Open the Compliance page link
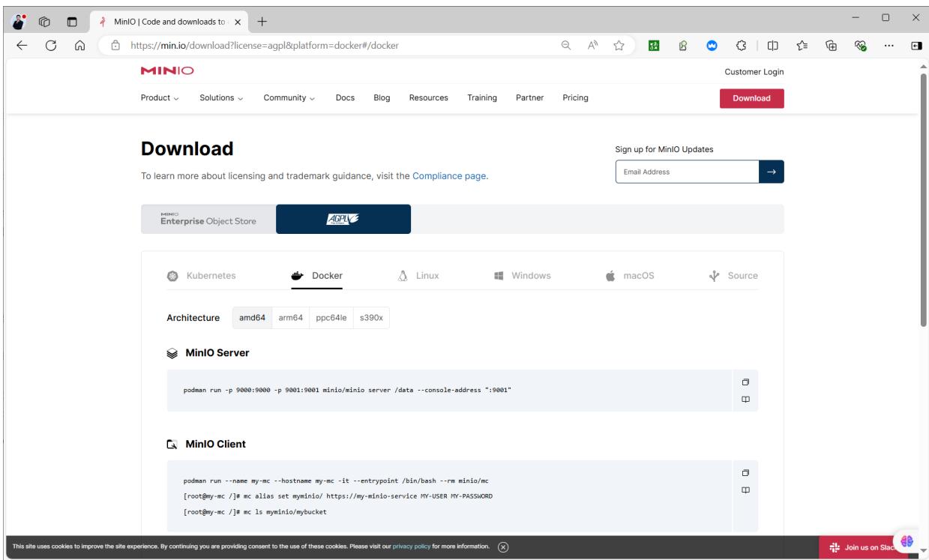Viewport: 929px width, 560px height. [449, 177]
